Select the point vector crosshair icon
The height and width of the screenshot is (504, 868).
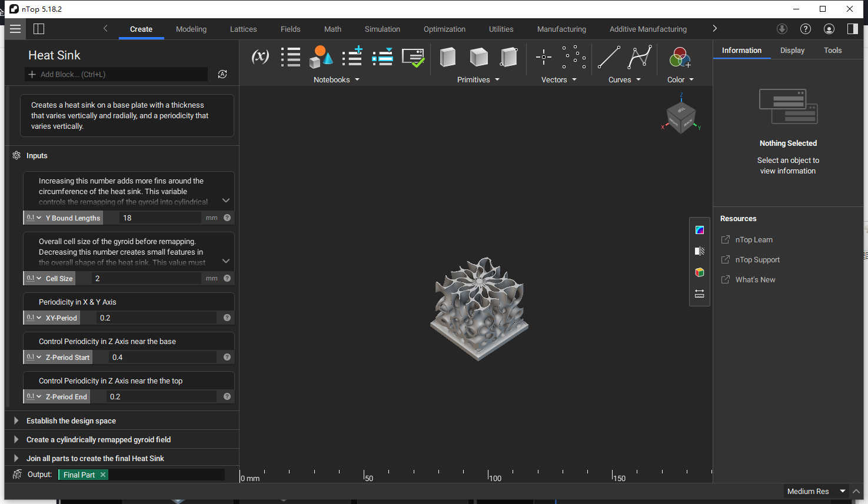click(x=543, y=57)
